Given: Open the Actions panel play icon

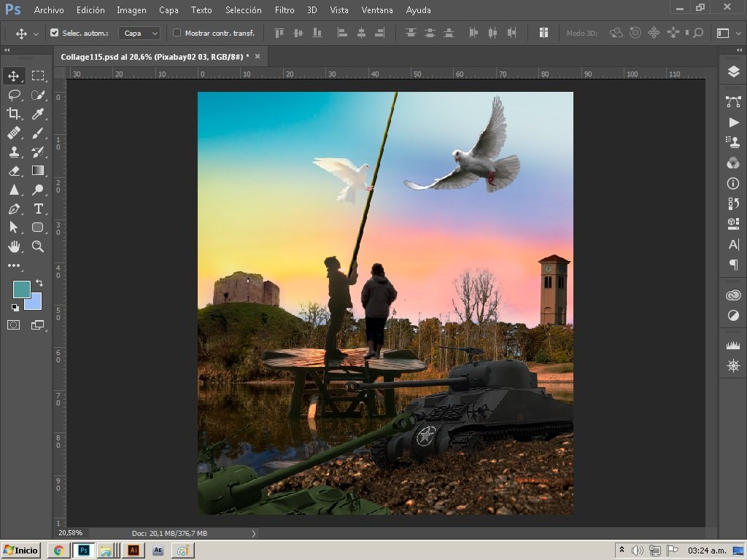Looking at the screenshot, I should point(733,122).
